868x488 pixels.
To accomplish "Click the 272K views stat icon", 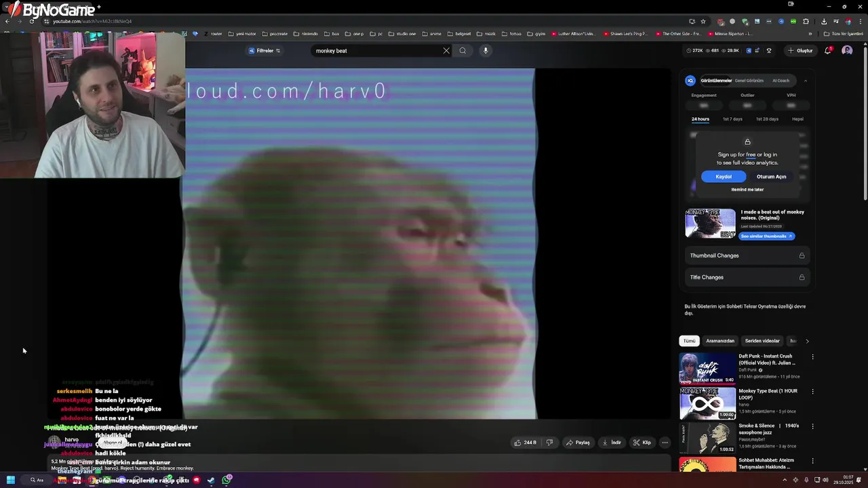I will tap(689, 51).
